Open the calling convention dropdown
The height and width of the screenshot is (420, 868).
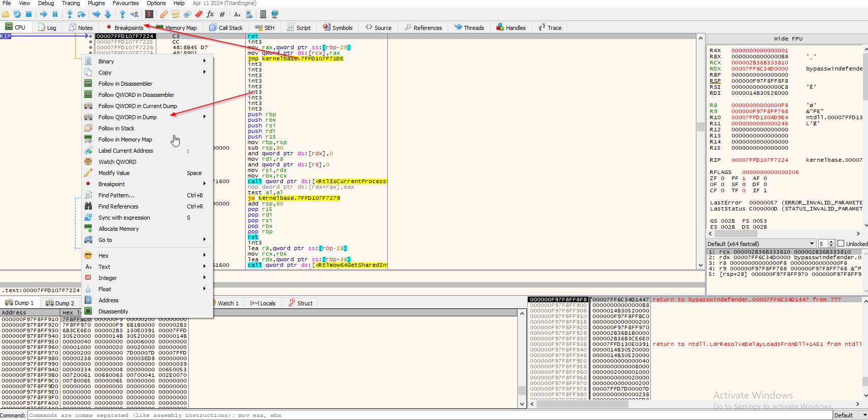pos(761,243)
